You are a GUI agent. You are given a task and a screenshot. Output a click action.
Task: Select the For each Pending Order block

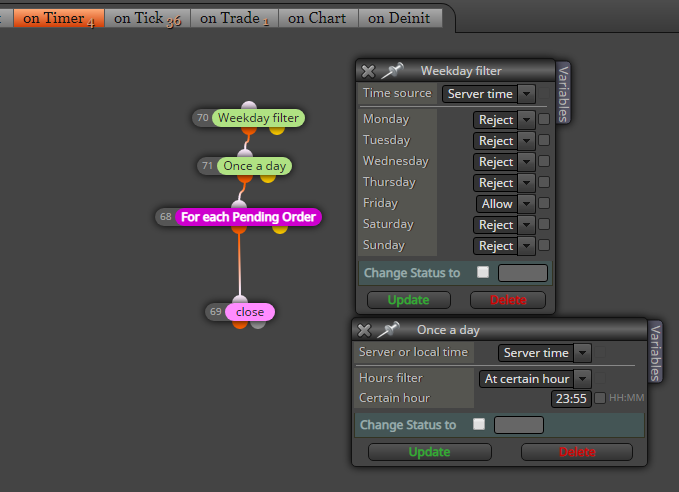point(249,217)
